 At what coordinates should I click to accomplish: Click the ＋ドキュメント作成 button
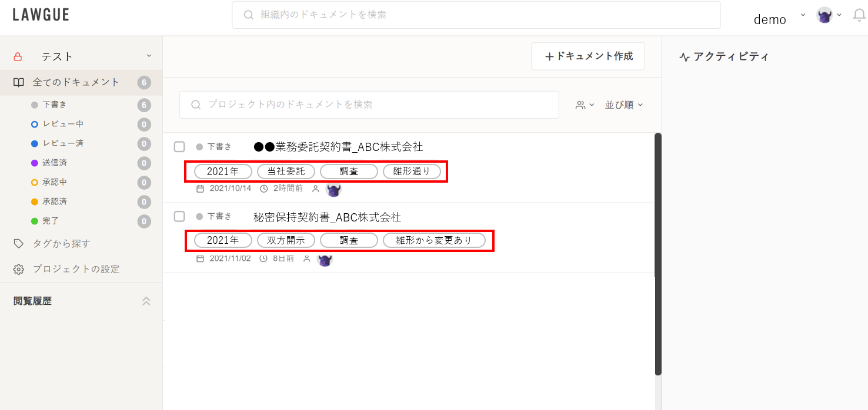[588, 56]
